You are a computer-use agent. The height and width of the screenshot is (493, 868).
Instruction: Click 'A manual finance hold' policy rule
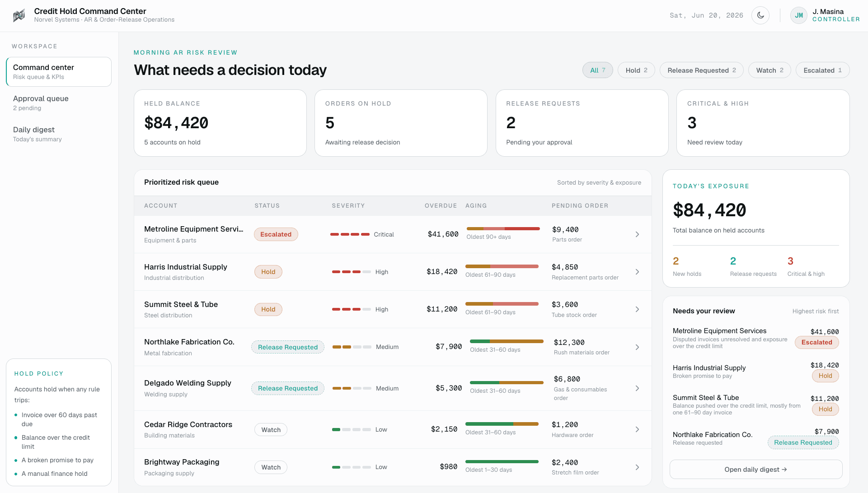(54, 474)
